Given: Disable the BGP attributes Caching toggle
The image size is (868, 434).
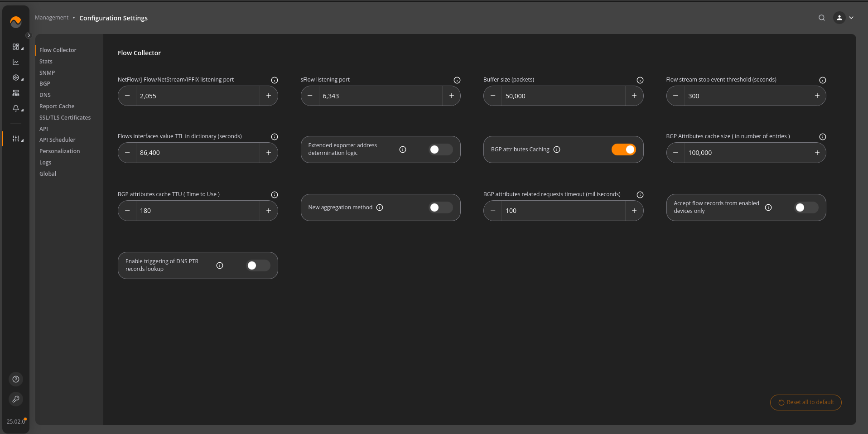Looking at the screenshot, I should 624,149.
